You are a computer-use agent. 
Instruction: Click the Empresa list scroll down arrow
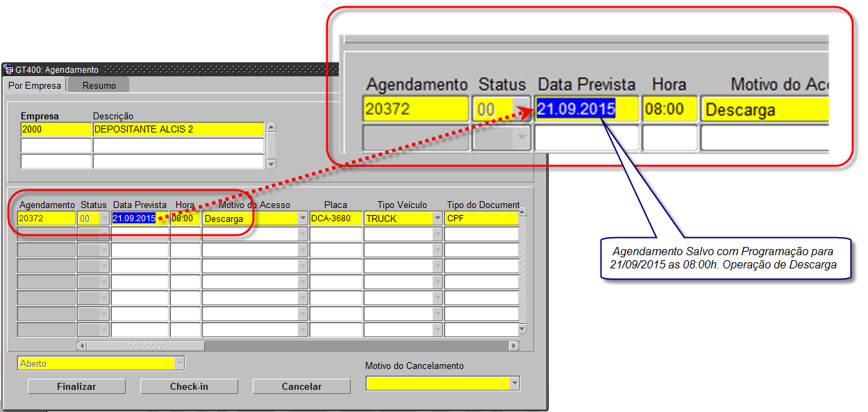tap(272, 164)
